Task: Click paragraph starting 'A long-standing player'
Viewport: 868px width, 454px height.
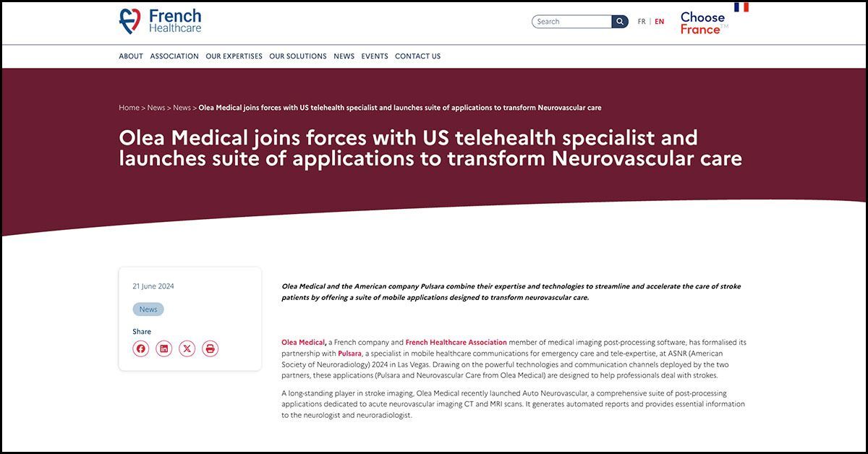Action: point(513,404)
